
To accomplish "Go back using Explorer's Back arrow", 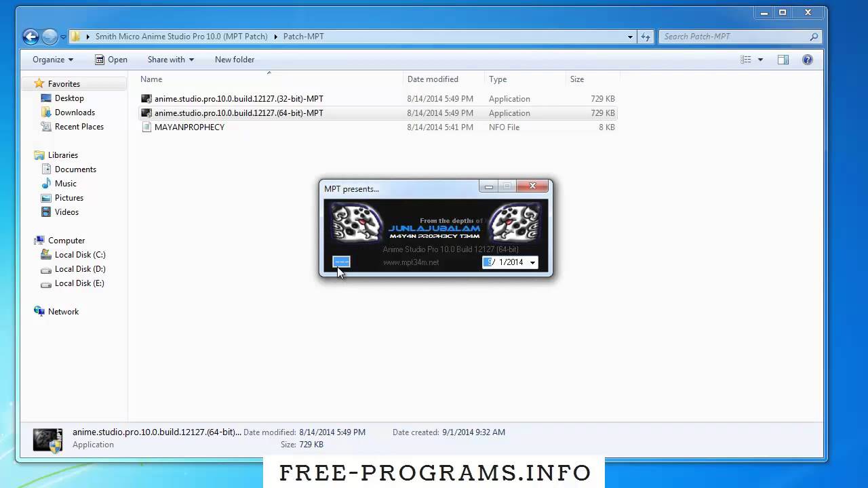I will (31, 37).
